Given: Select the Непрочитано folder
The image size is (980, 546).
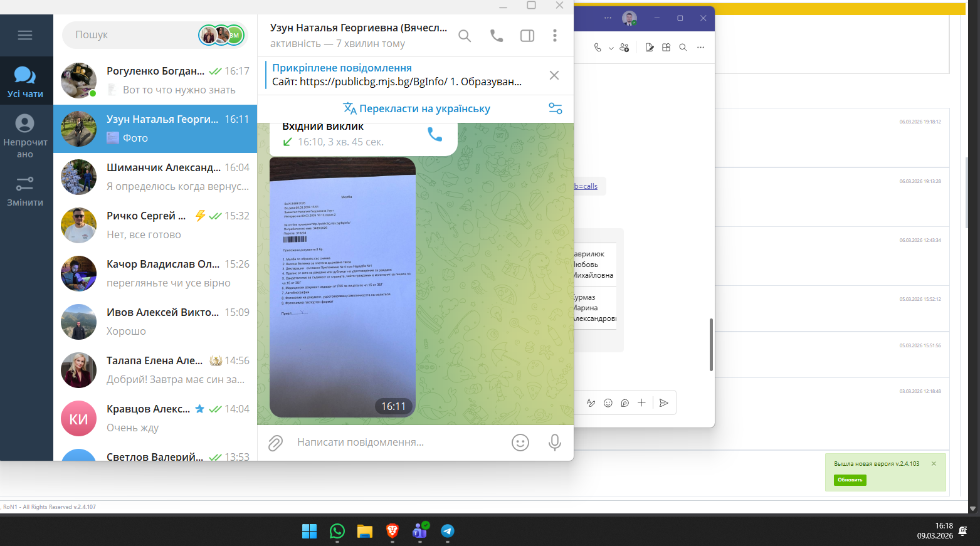Looking at the screenshot, I should click(x=25, y=136).
